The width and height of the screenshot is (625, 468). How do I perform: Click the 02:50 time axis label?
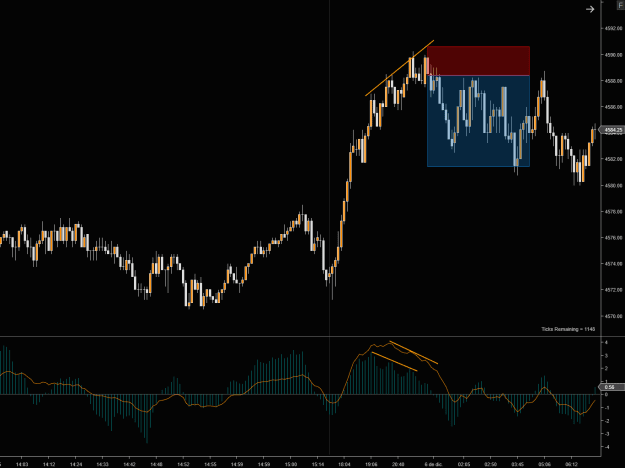(x=490, y=464)
